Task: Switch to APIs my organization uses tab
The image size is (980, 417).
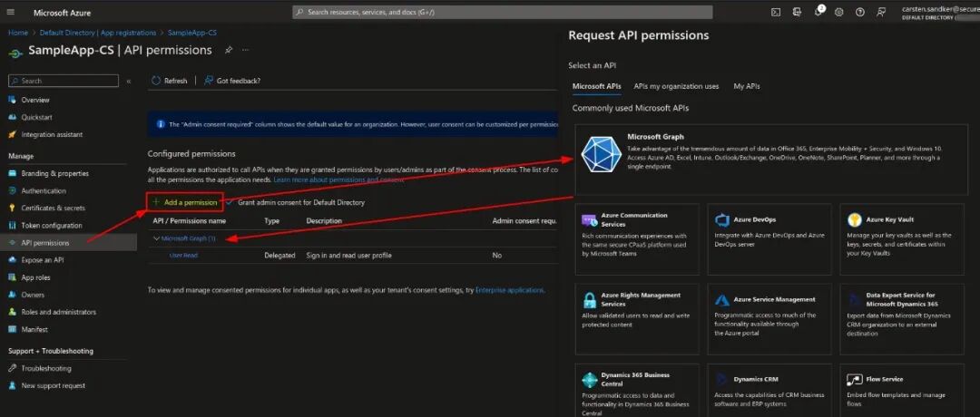Action: tap(676, 86)
